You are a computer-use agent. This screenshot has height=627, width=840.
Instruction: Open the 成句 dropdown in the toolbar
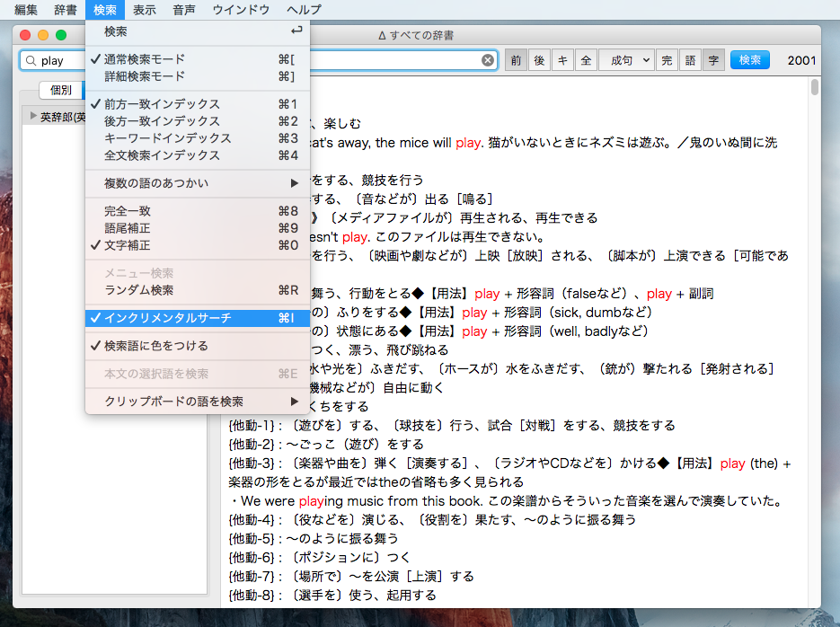pyautogui.click(x=626, y=60)
